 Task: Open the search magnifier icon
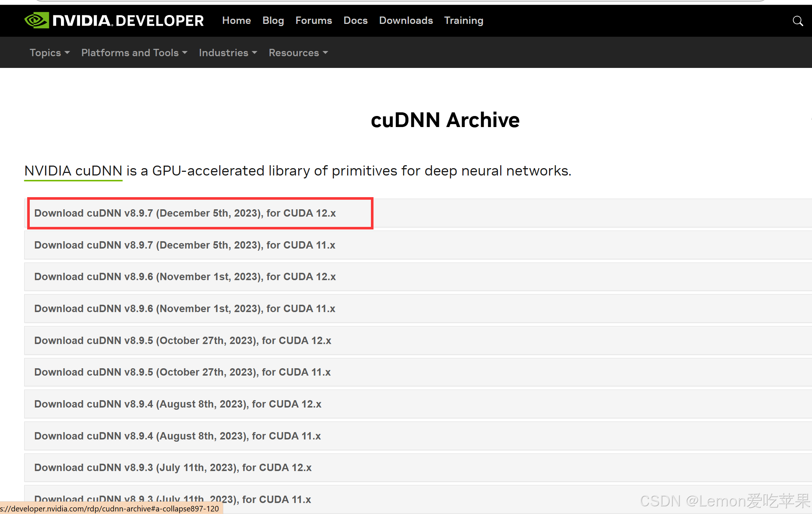797,21
